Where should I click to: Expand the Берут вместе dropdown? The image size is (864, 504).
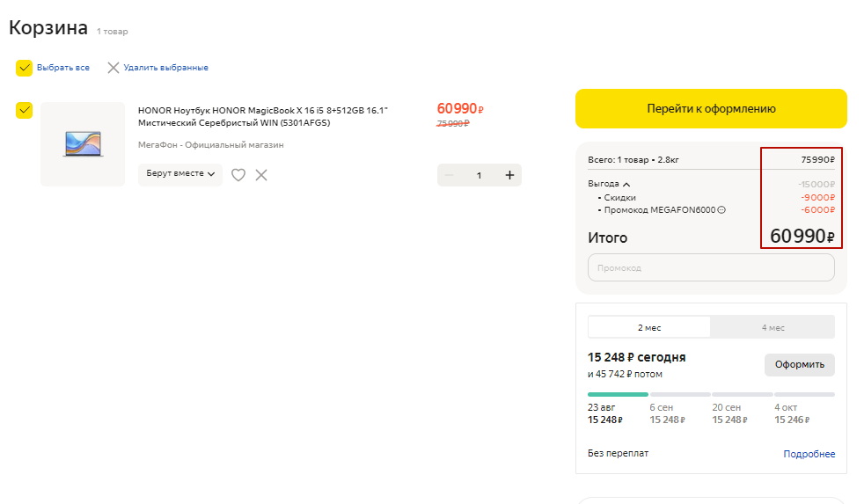pyautogui.click(x=180, y=173)
